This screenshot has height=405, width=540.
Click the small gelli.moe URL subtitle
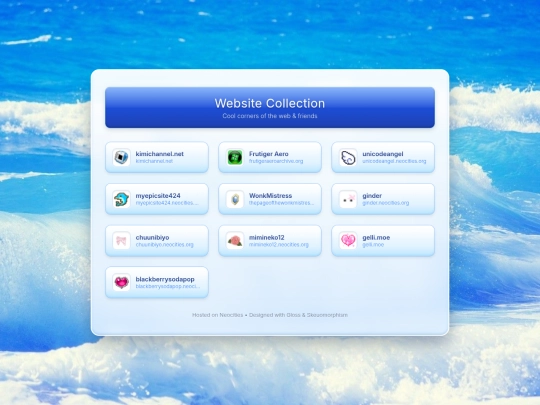[373, 245]
